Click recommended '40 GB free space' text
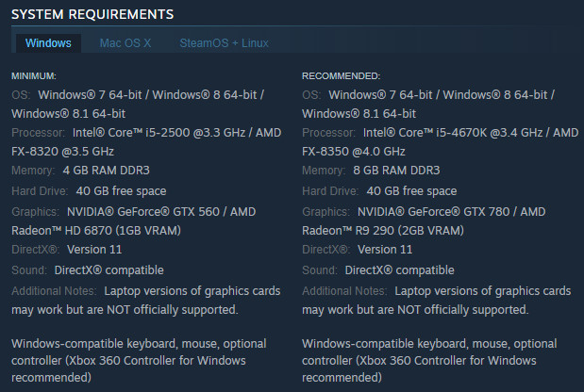 click(411, 191)
